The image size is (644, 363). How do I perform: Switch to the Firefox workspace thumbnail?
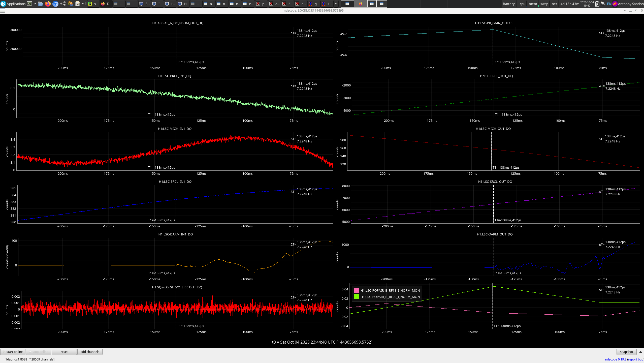[360, 4]
